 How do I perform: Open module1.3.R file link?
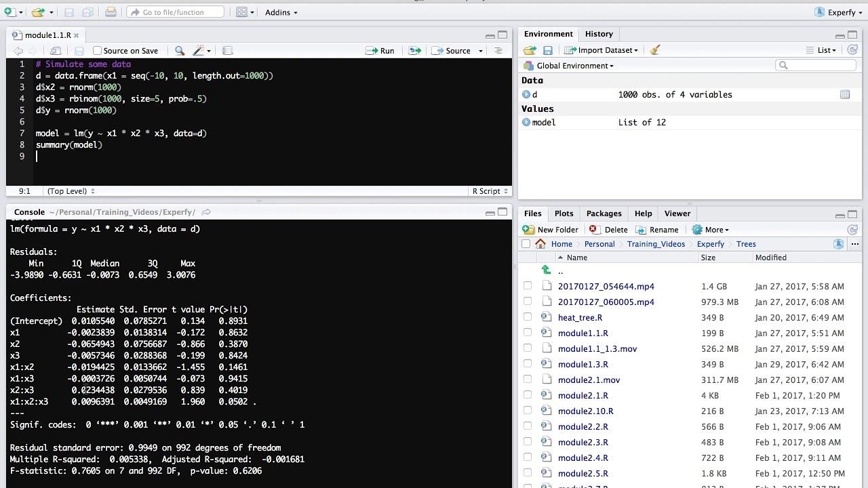coord(583,365)
